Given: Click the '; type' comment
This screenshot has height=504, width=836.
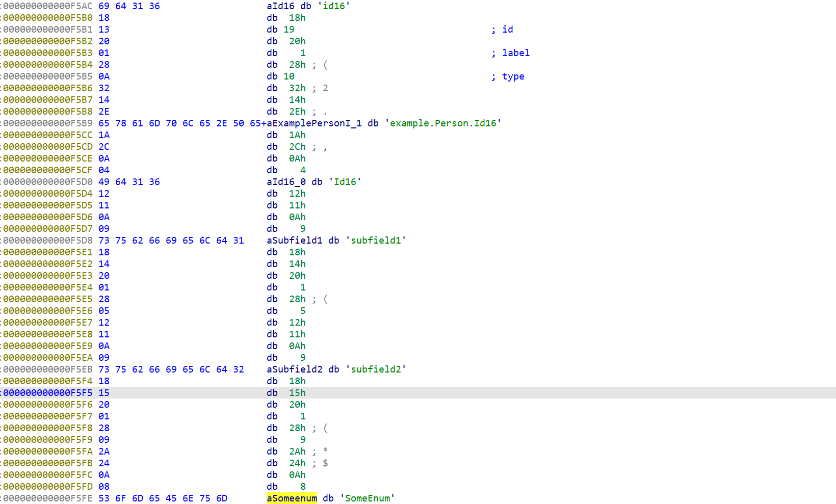Looking at the screenshot, I should [508, 76].
